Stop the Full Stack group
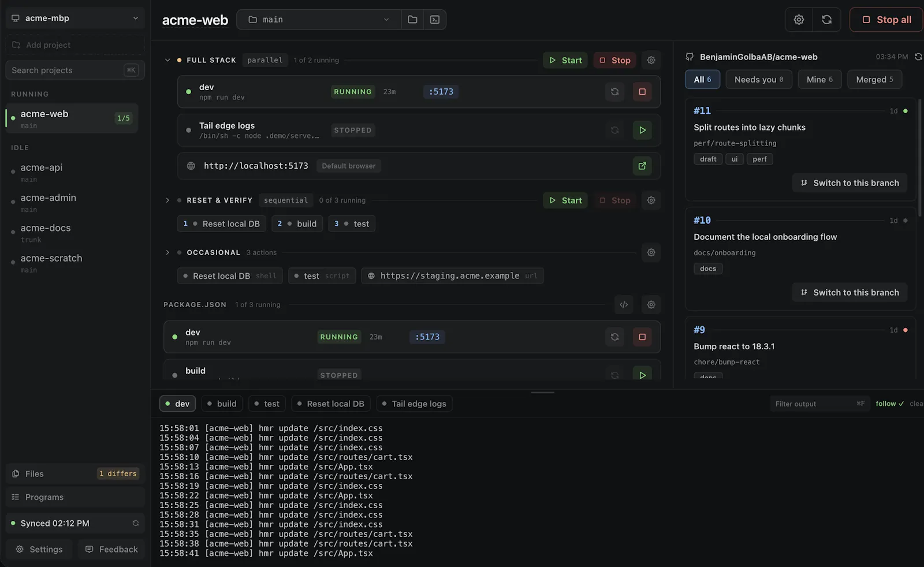 click(x=614, y=60)
